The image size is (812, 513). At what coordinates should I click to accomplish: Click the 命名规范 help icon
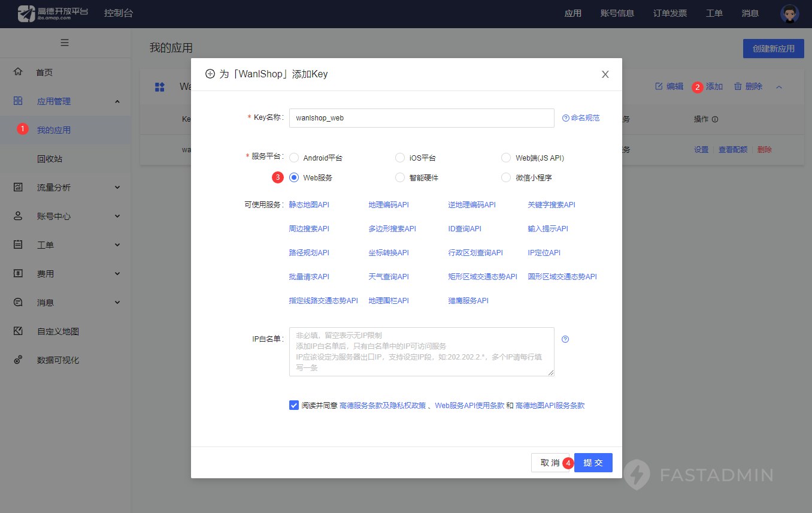click(x=565, y=118)
